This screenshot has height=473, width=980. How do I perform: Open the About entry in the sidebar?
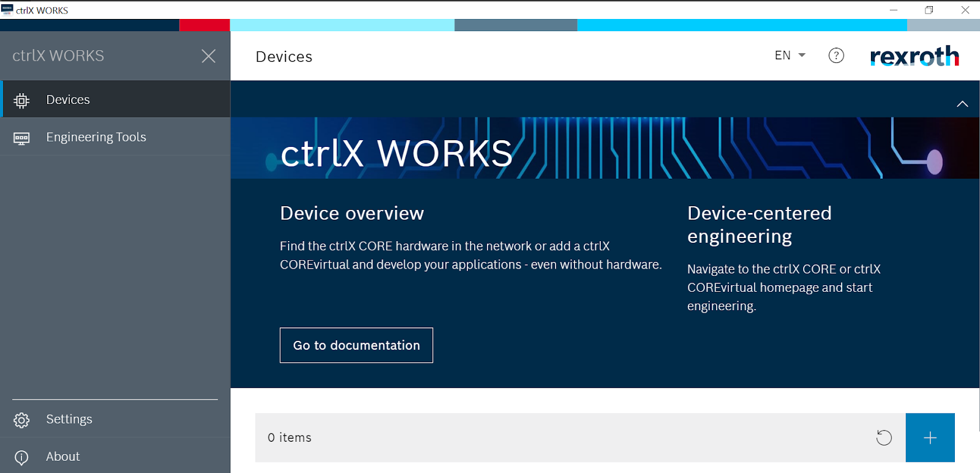(115, 456)
